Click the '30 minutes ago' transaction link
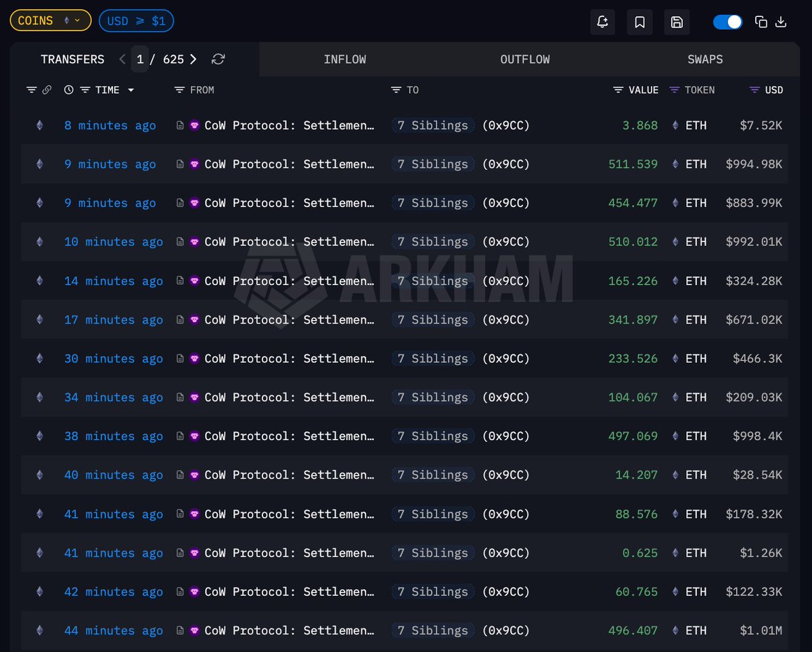Viewport: 812px width, 652px height. coord(114,359)
